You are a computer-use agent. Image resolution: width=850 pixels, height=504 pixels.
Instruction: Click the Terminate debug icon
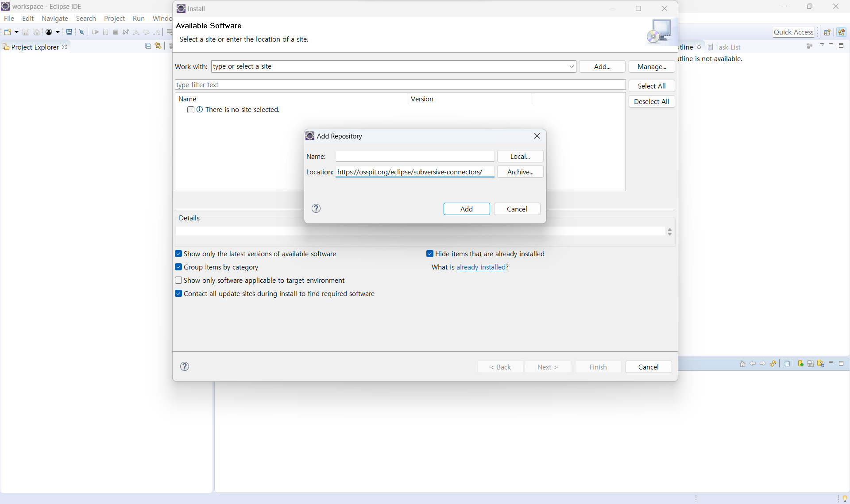[x=116, y=32]
